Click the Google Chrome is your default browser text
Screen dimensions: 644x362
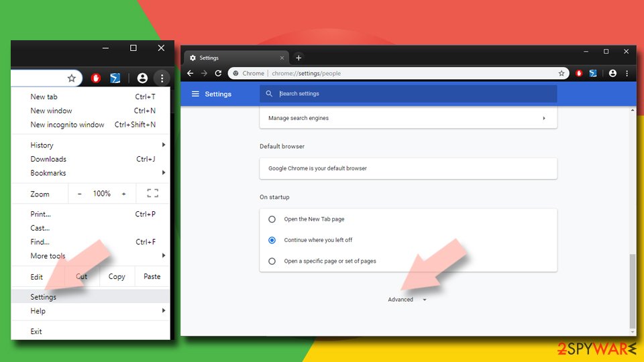coord(317,168)
